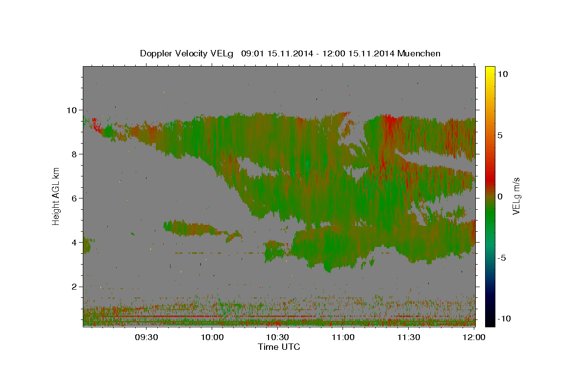Screen dimensions: 588x392
Task: Click the colorbar label "VELg m/s"
Action: (x=516, y=196)
